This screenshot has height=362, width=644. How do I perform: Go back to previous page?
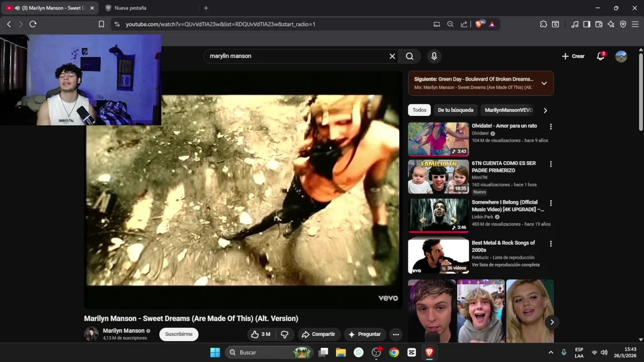[9, 24]
